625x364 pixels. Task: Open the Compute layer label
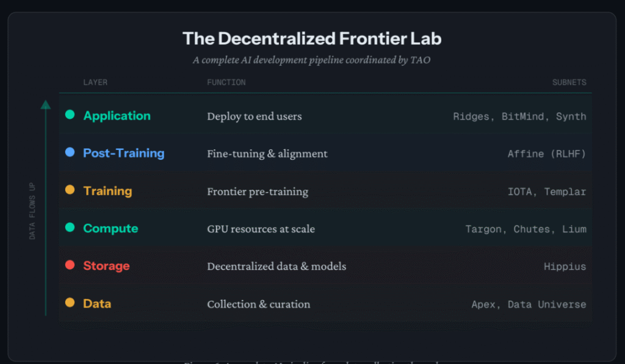[110, 229]
